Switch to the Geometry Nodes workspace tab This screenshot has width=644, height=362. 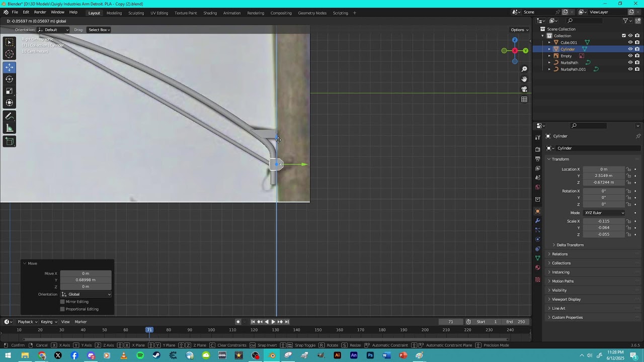(x=312, y=13)
